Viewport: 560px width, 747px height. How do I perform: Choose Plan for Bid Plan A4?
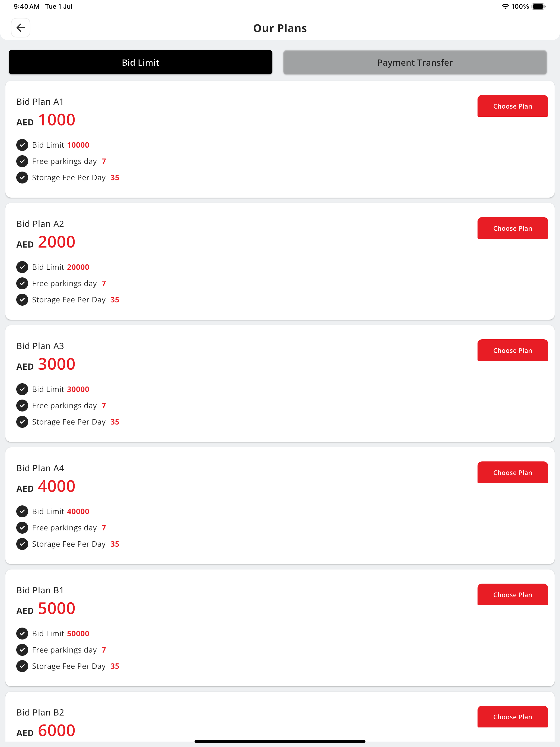[x=513, y=473]
